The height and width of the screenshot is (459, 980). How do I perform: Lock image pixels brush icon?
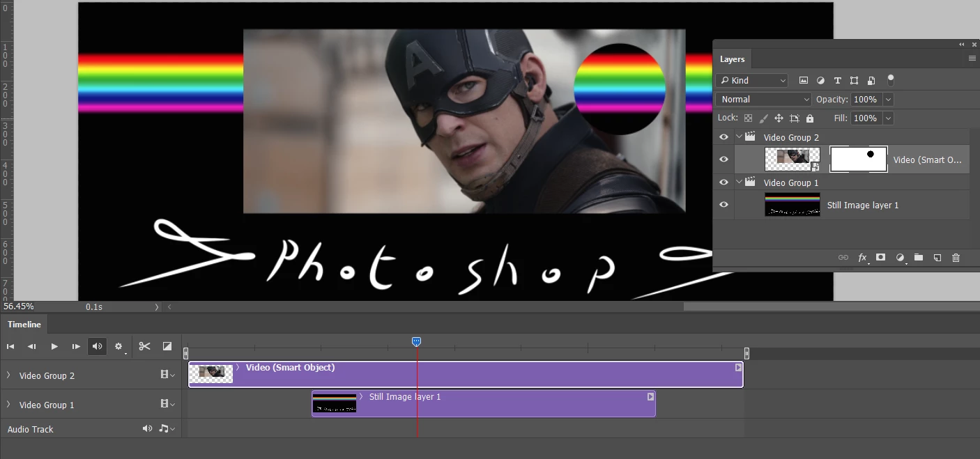pyautogui.click(x=764, y=118)
